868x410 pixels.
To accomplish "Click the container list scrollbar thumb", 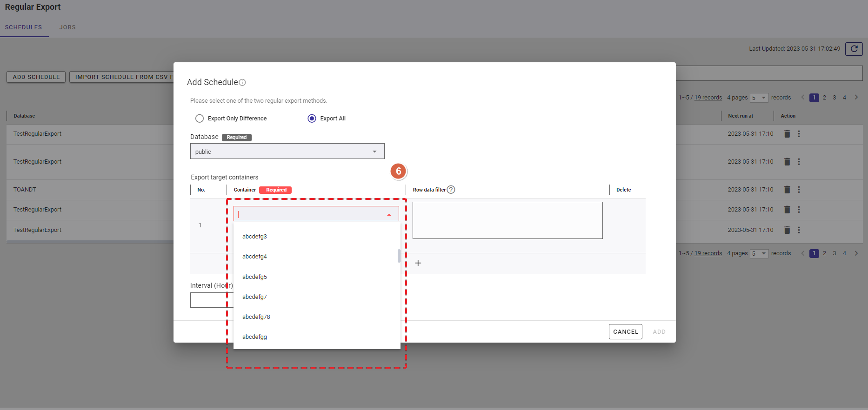I will tap(399, 256).
